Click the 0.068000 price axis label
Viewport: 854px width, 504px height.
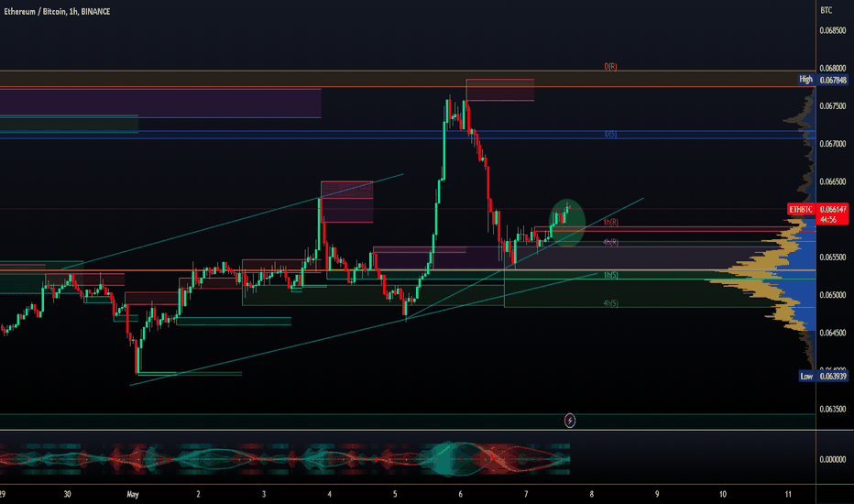pos(833,68)
